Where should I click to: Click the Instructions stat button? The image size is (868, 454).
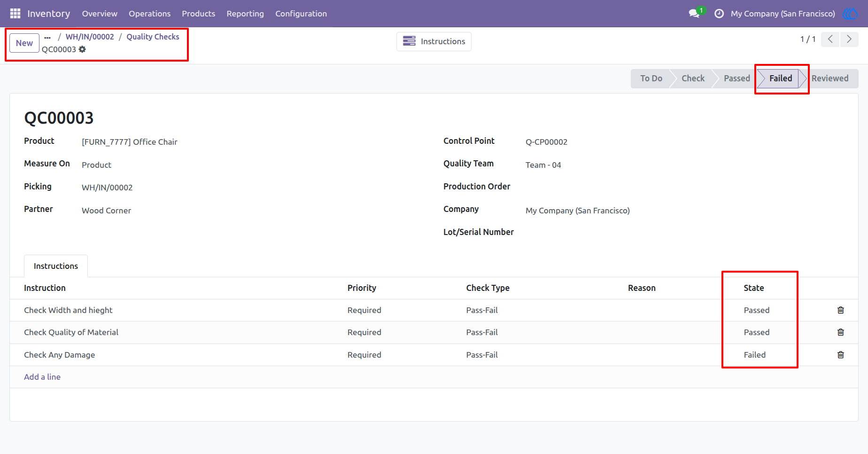(x=434, y=41)
